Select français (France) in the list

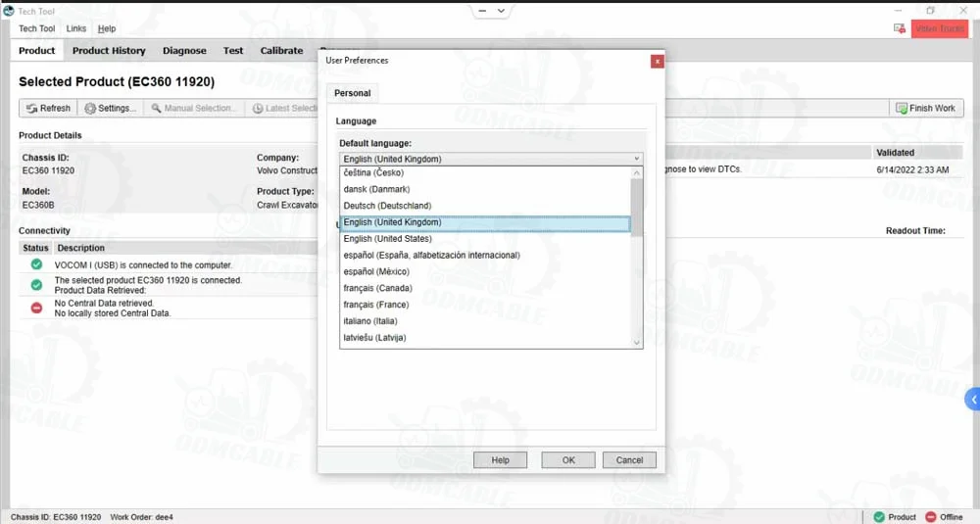(376, 305)
